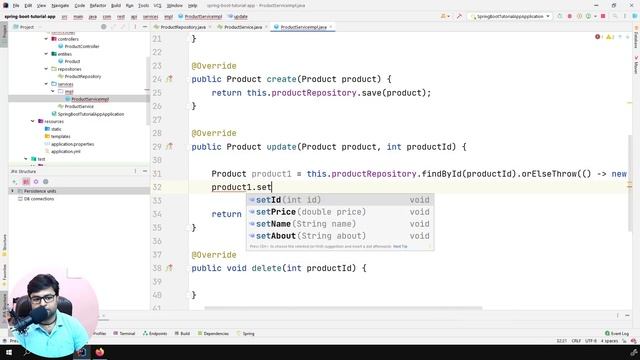Select DB connections in JPA Structure
This screenshot has height=360, width=640.
point(39,199)
